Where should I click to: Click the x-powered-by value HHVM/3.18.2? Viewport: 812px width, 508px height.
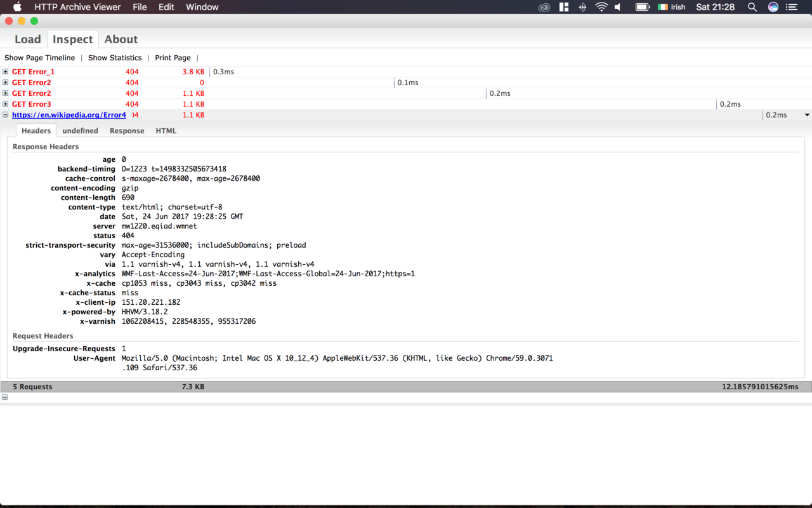pos(145,312)
